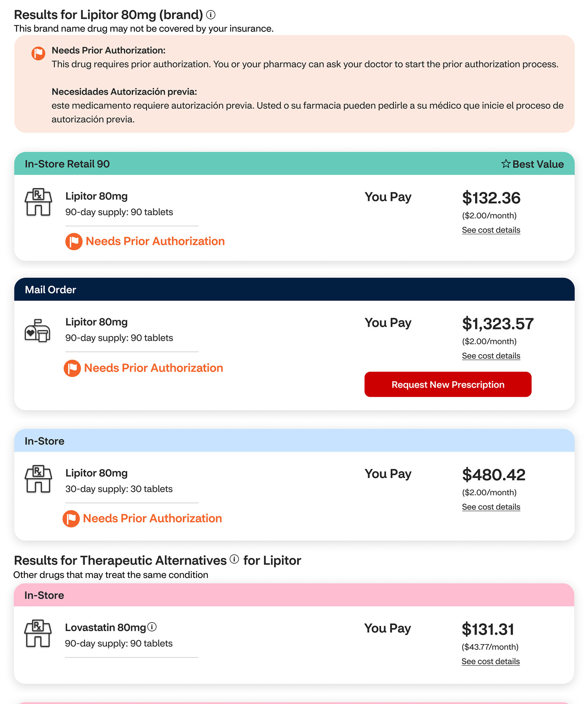Click Needs Prior Authorization in Mail Order card
588x704 pixels.
click(x=153, y=368)
